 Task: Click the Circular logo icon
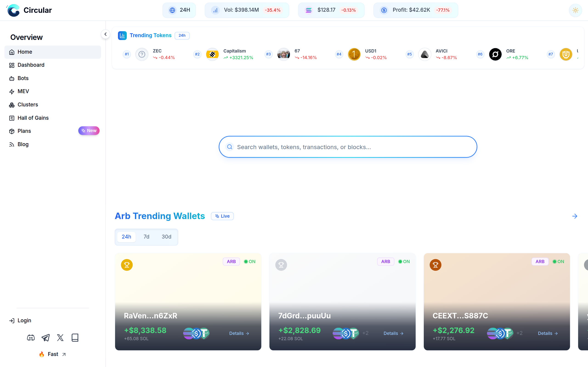(13, 10)
